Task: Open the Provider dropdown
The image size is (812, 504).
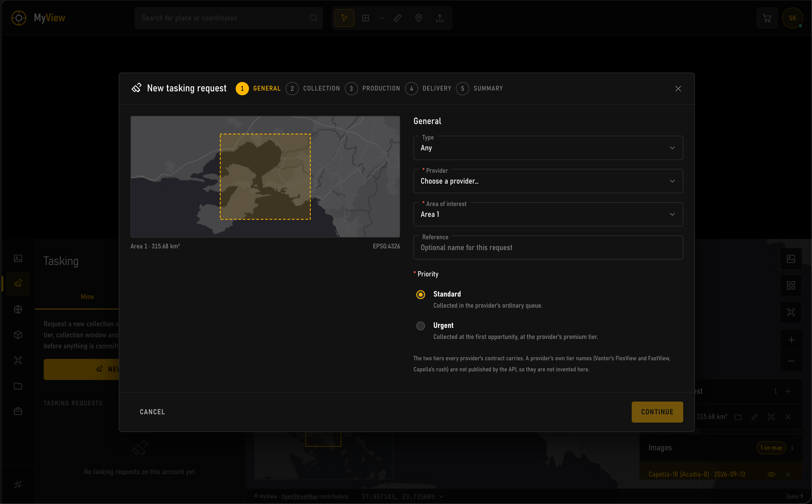Action: [548, 181]
